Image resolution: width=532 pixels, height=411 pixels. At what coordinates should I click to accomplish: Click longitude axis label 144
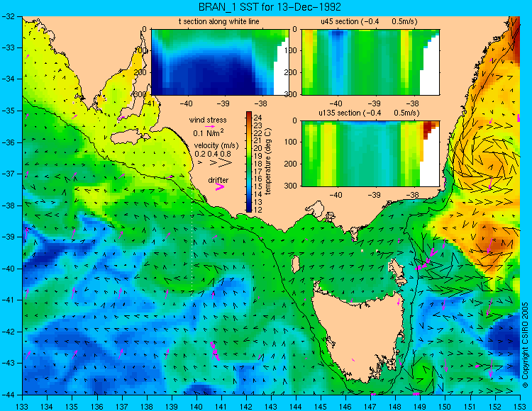296,407
